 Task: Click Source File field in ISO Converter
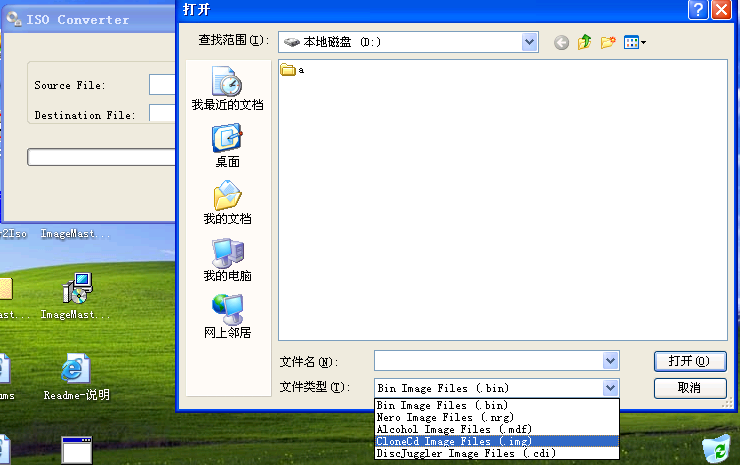[x=162, y=85]
